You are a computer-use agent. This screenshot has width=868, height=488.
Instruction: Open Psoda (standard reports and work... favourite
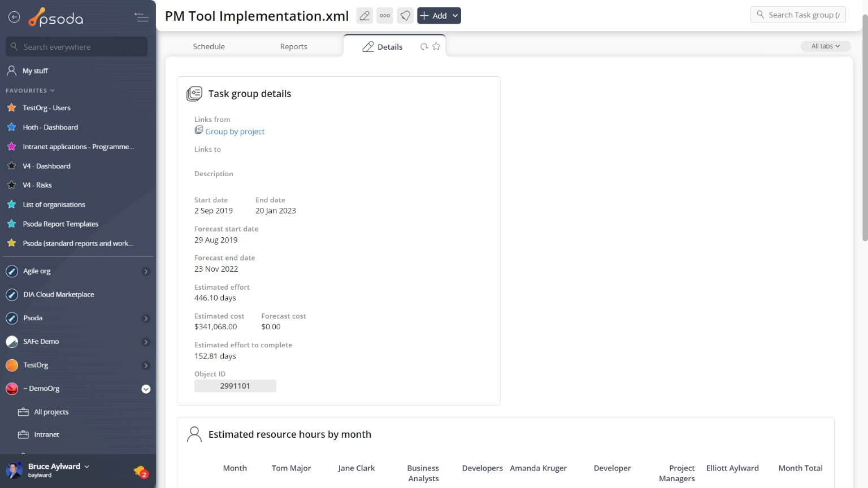tap(78, 243)
